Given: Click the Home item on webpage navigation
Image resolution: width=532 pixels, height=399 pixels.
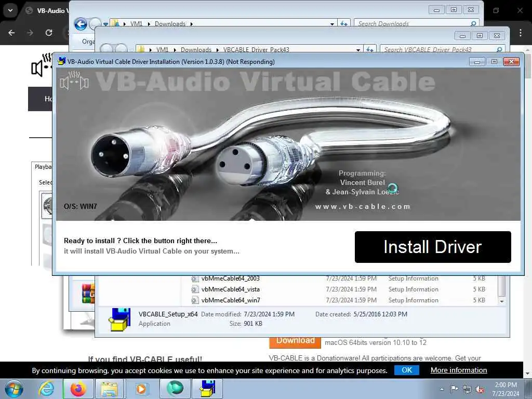Looking at the screenshot, I should pos(48,99).
